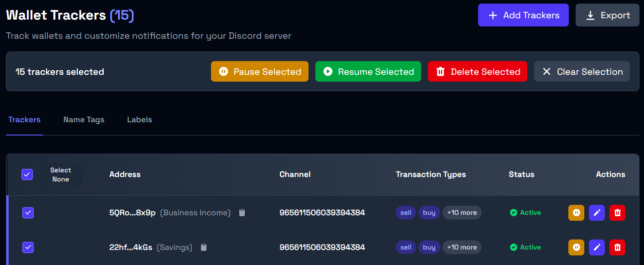
Task: Pause the Savings wallet tracker
Action: 576,247
